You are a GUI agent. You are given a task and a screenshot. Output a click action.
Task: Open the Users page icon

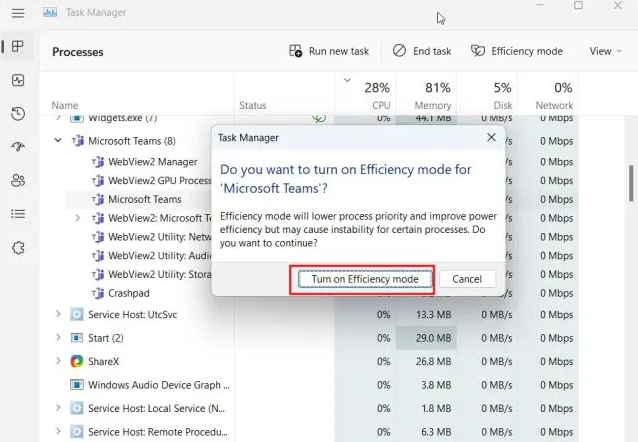18,180
